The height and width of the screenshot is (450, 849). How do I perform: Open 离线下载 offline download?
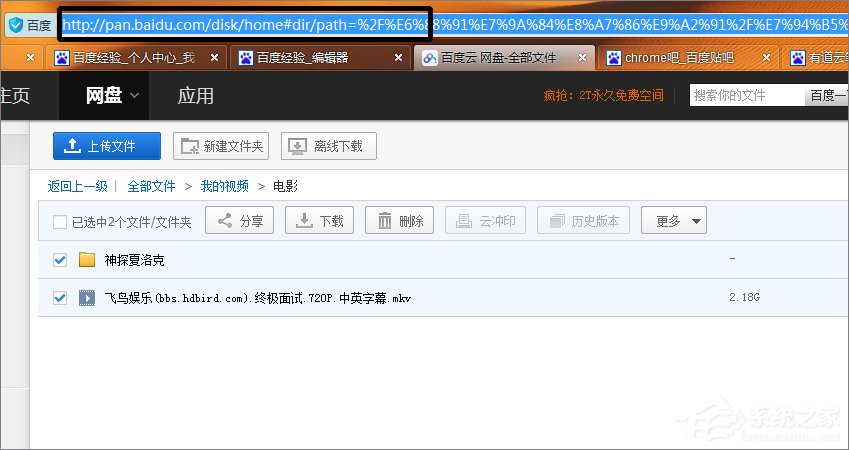329,146
